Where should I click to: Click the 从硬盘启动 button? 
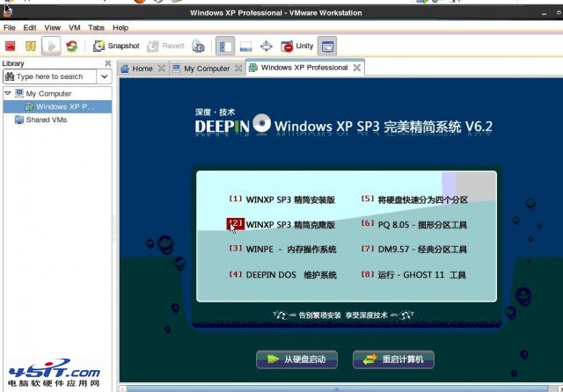tap(296, 359)
